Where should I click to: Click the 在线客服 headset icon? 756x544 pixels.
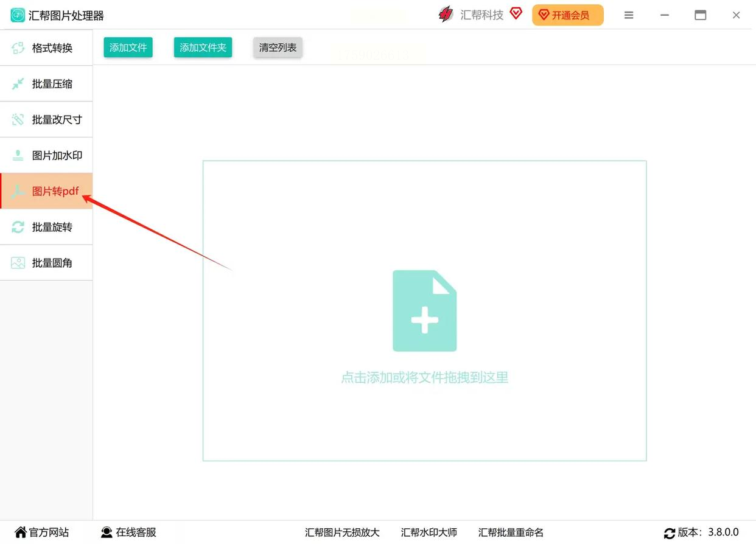click(107, 532)
